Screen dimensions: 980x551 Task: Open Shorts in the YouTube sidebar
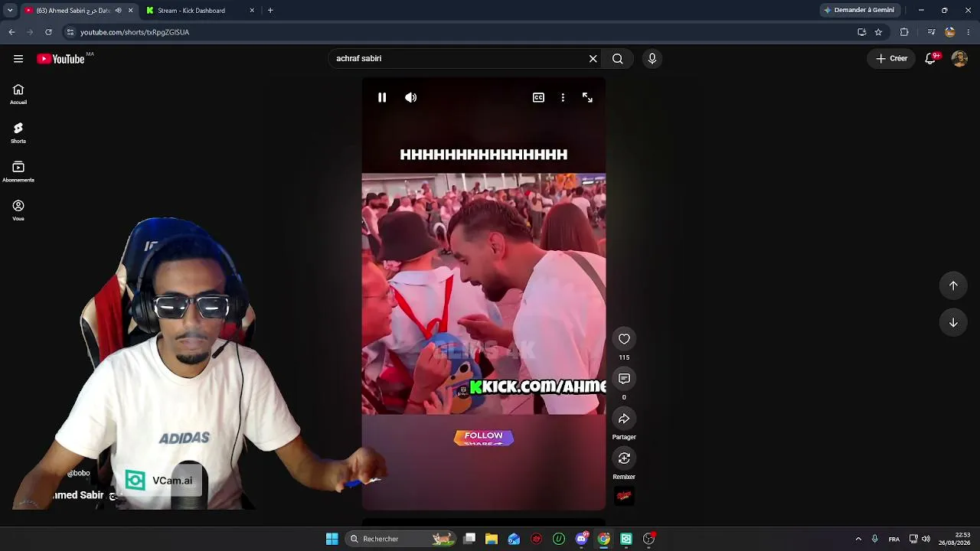point(18,133)
